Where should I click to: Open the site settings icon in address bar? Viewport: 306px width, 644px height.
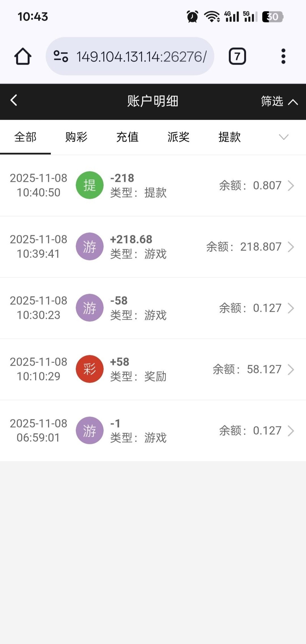click(x=61, y=56)
